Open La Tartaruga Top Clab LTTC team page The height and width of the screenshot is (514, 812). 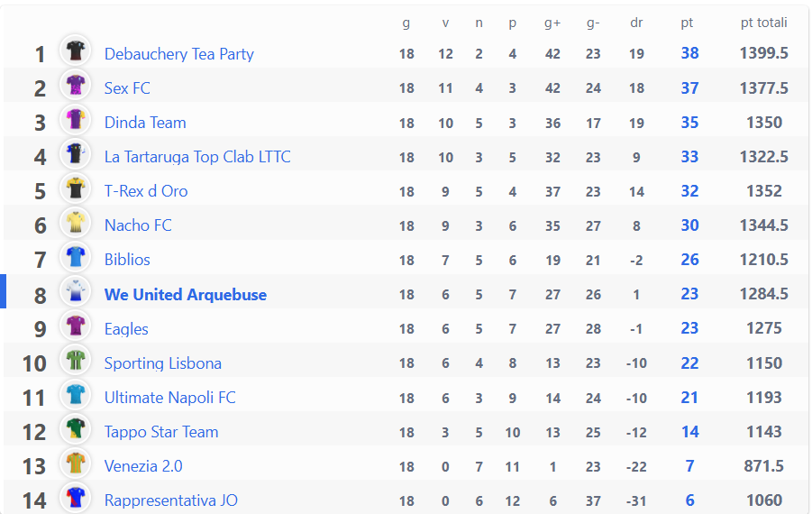click(x=197, y=157)
